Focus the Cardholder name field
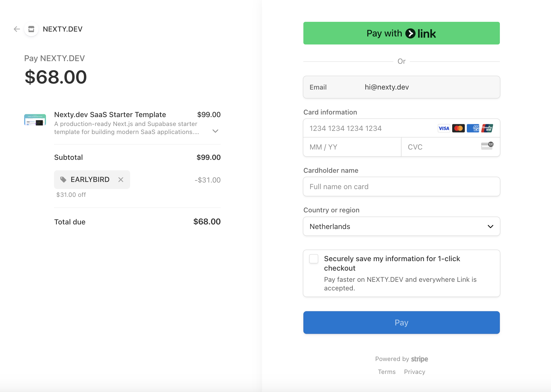This screenshot has width=551, height=392. (401, 187)
